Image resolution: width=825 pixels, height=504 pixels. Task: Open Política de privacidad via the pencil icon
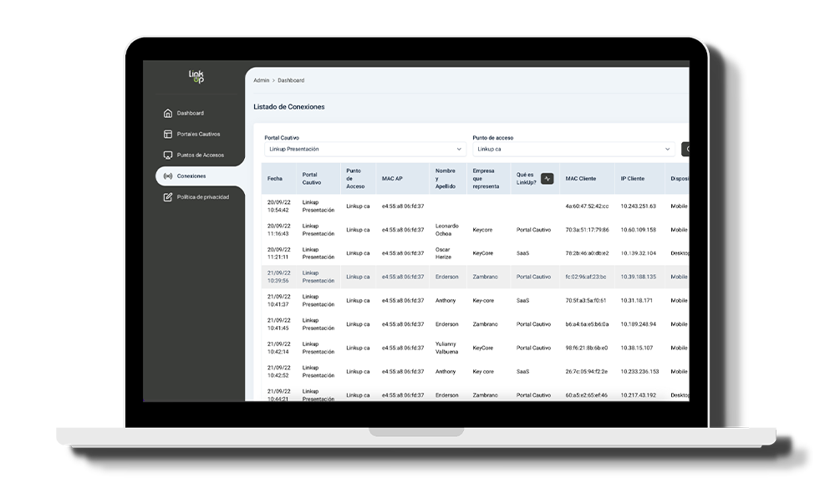pos(168,196)
